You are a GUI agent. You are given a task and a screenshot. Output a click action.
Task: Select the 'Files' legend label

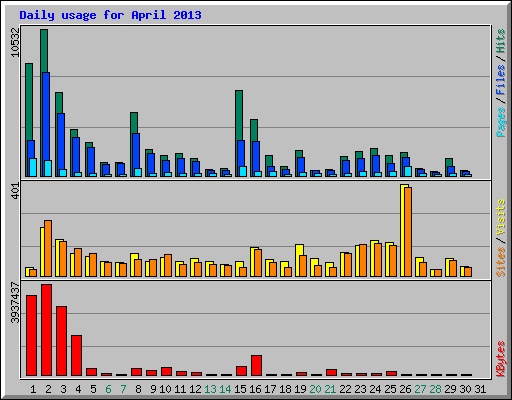coord(500,80)
